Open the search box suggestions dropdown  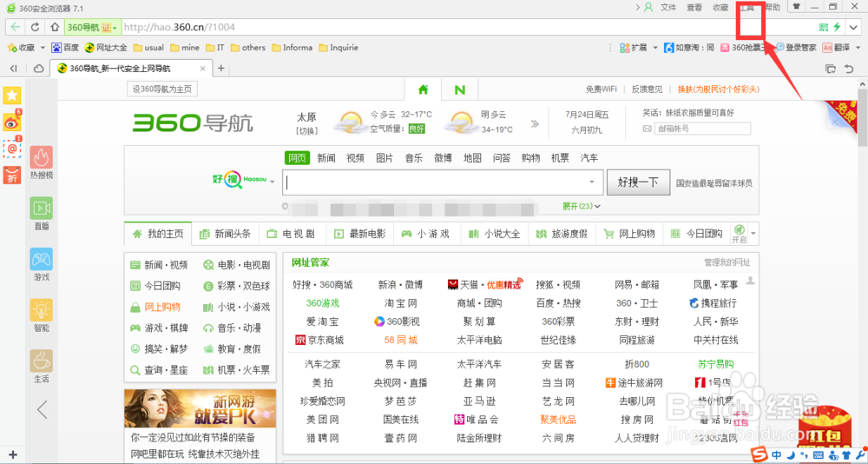tap(592, 182)
